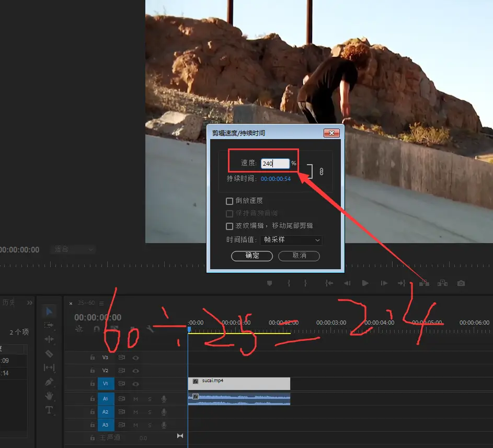Solo track A3
The height and width of the screenshot is (448, 493).
150,425
